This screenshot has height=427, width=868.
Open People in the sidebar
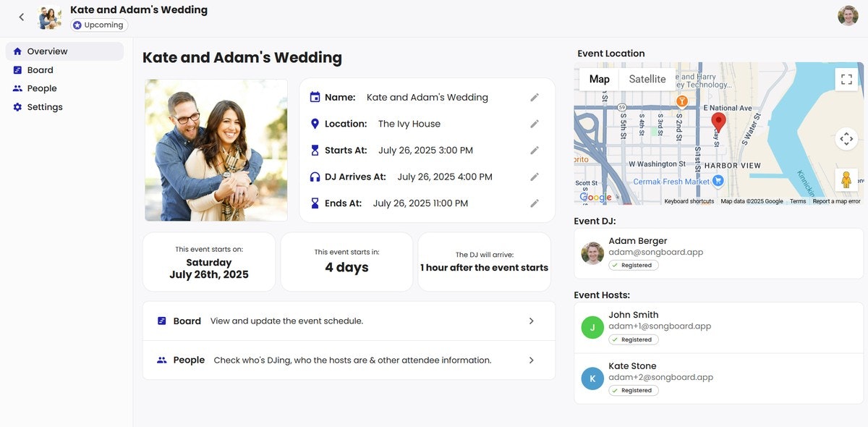42,88
